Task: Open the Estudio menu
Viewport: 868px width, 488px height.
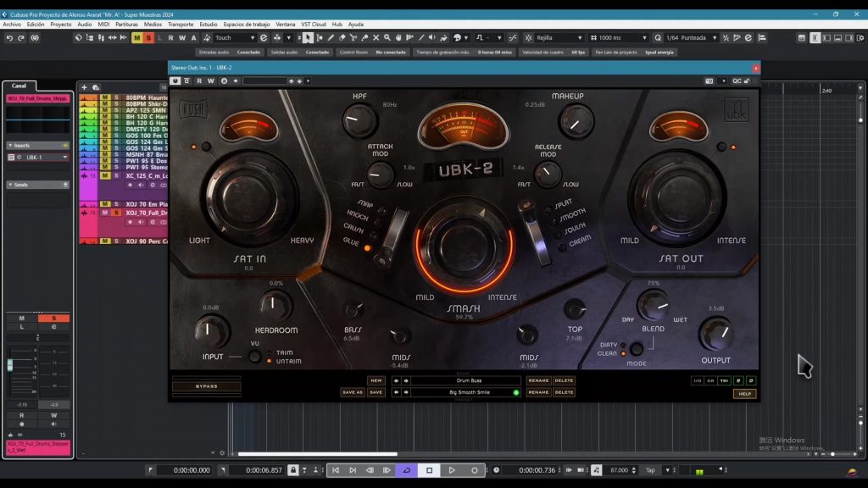Action: pyautogui.click(x=209, y=25)
